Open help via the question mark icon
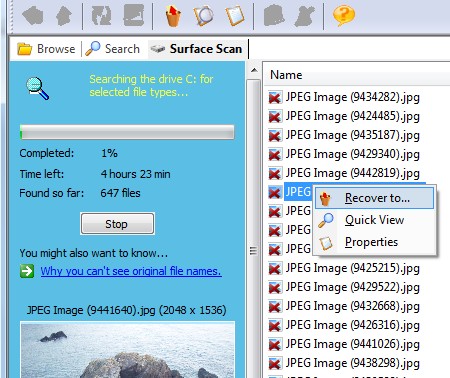 point(344,15)
